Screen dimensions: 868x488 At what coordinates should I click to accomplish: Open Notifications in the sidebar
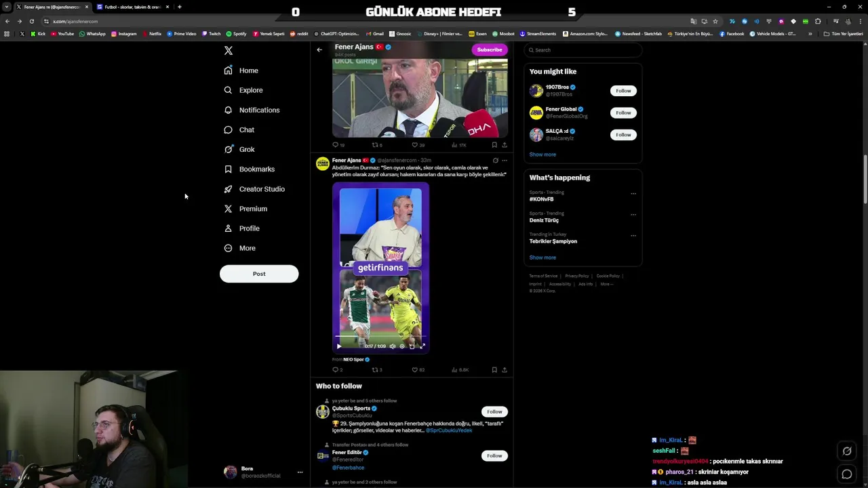pyautogui.click(x=252, y=110)
